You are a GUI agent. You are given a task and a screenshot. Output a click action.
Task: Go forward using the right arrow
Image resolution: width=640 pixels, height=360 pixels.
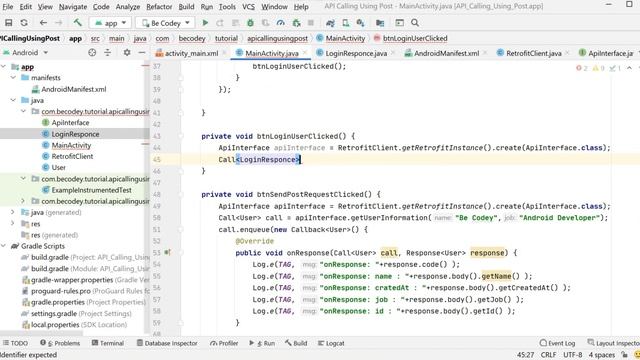tap(59, 23)
